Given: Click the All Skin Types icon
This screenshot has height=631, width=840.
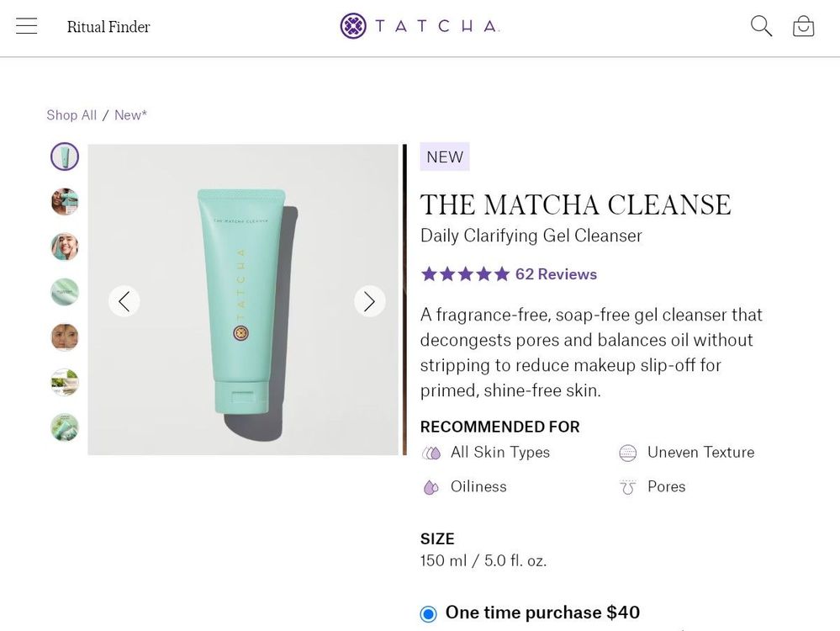Looking at the screenshot, I should (431, 453).
